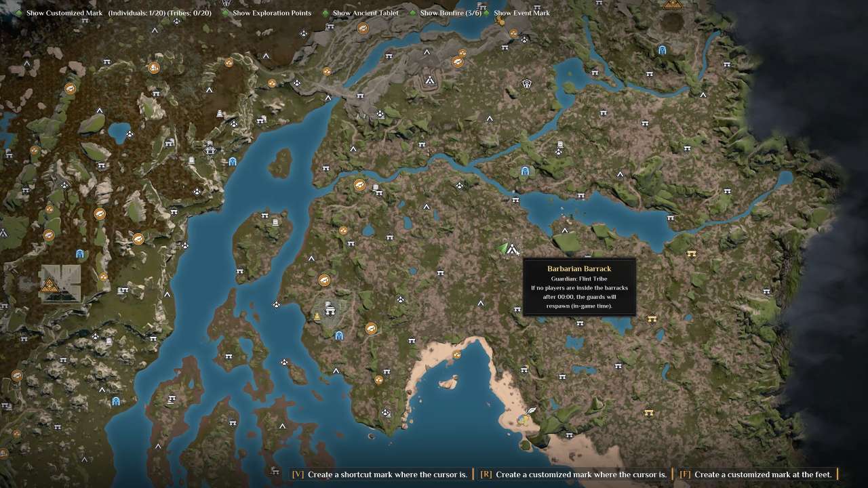The height and width of the screenshot is (488, 868).
Task: Click the yellow gate marker right of the tooltip
Action: (x=652, y=319)
